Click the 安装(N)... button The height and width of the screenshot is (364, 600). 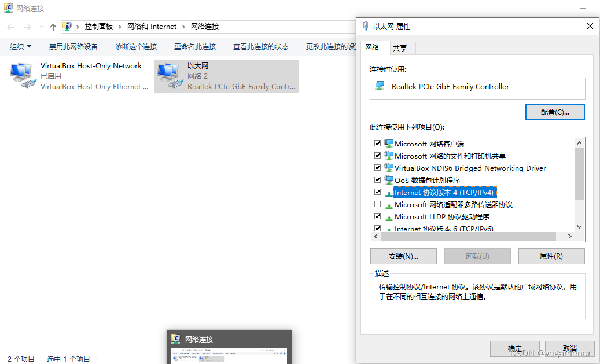click(403, 256)
